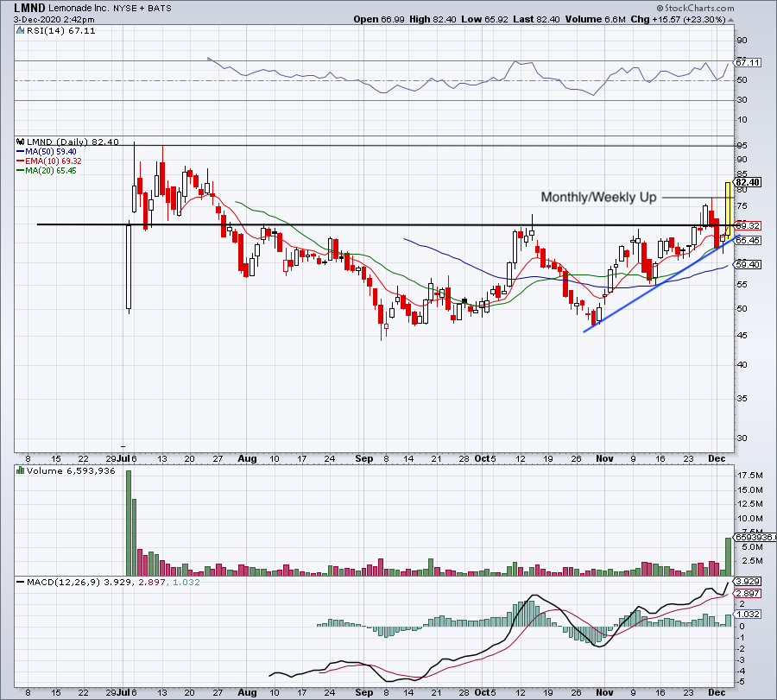Click the 2.5M volume axis label
Image resolution: width=777 pixels, height=700 pixels.
[x=752, y=561]
